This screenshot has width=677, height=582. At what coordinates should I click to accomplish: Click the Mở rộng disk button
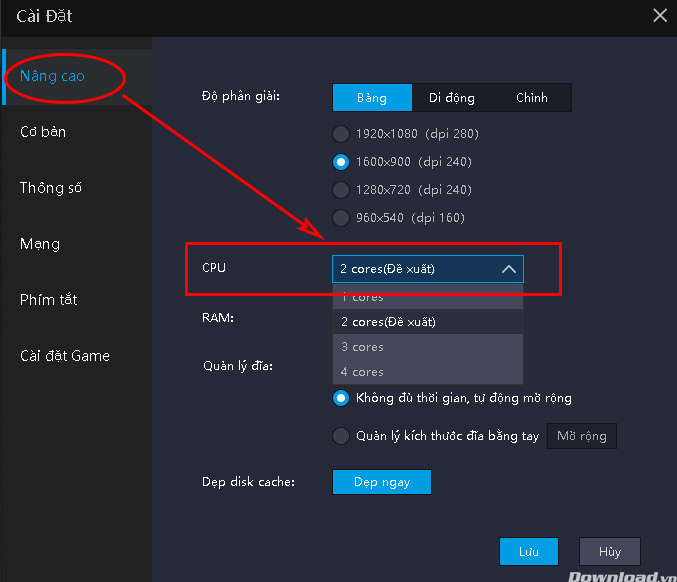(x=582, y=436)
